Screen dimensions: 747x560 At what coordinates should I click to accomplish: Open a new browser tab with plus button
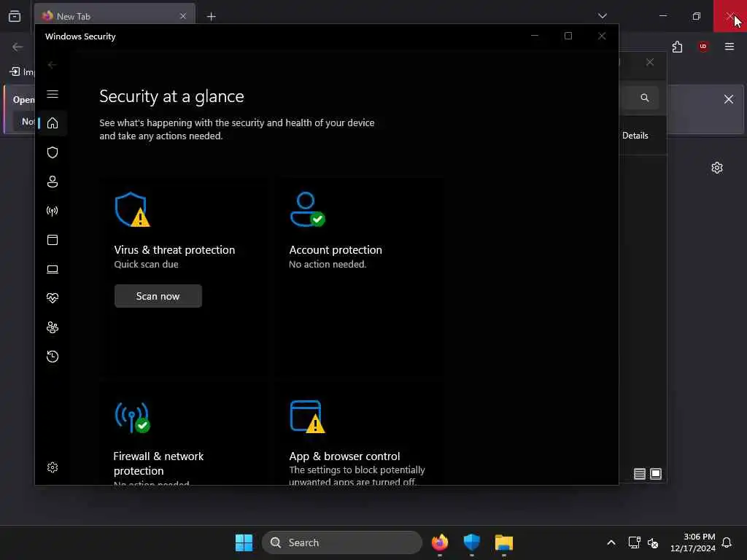tap(211, 16)
